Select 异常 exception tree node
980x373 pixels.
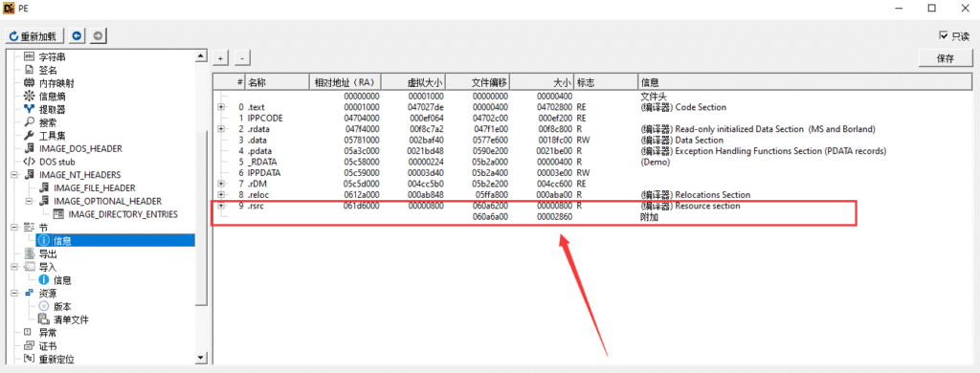coord(48,333)
